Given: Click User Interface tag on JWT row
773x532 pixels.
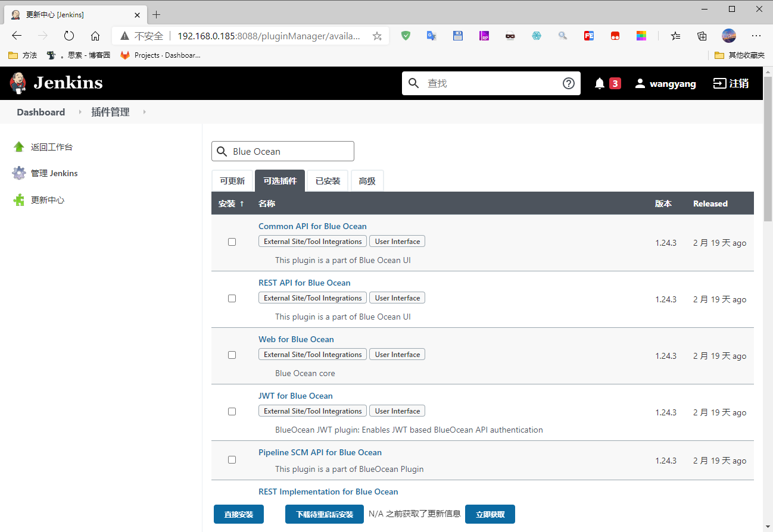Looking at the screenshot, I should pos(397,411).
